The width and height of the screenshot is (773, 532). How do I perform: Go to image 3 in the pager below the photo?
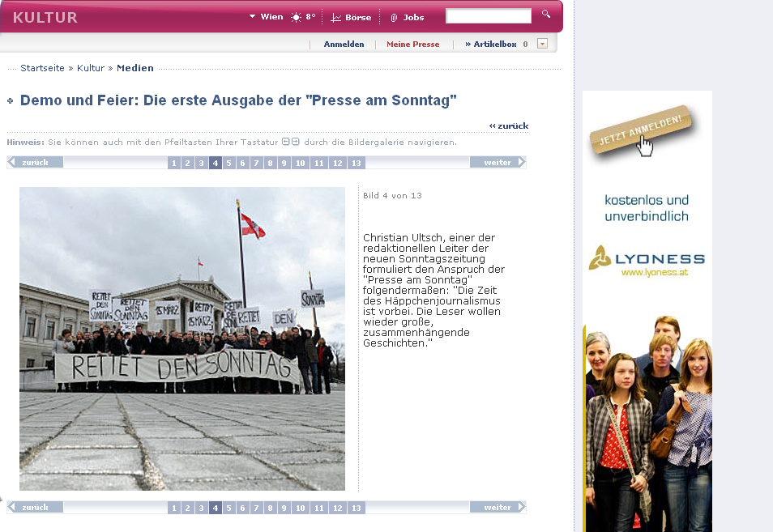pyautogui.click(x=201, y=508)
